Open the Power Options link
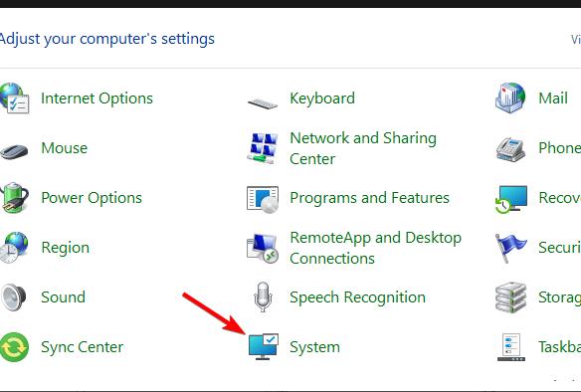The image size is (581, 392). [x=92, y=198]
